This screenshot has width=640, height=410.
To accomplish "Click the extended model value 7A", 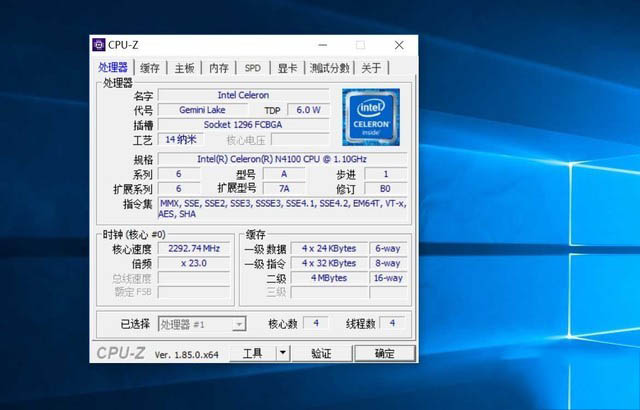I will coord(284,188).
